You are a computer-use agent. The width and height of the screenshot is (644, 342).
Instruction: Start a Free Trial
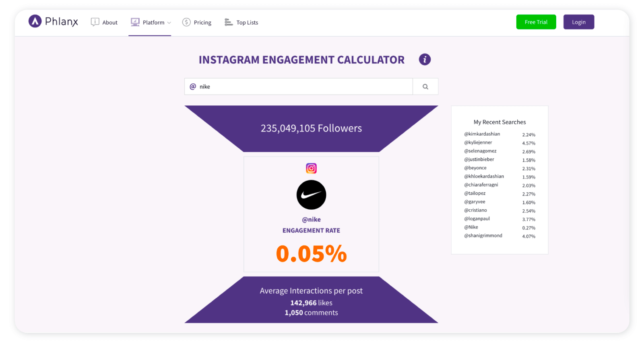pyautogui.click(x=536, y=22)
